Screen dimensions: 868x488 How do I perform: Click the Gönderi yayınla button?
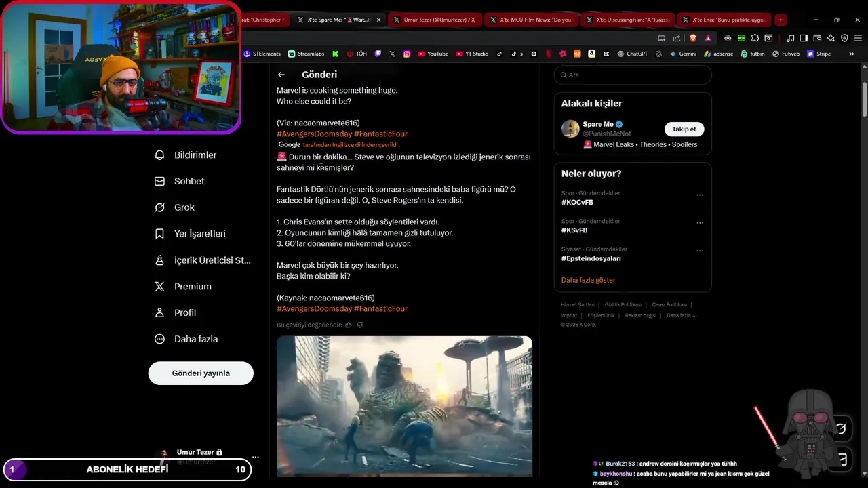[201, 373]
